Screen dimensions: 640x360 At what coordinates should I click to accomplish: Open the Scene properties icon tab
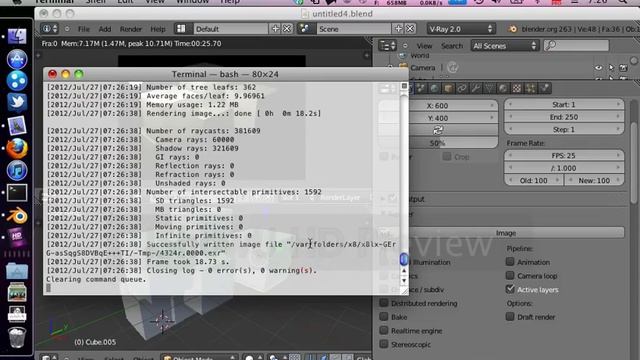click(x=421, y=88)
